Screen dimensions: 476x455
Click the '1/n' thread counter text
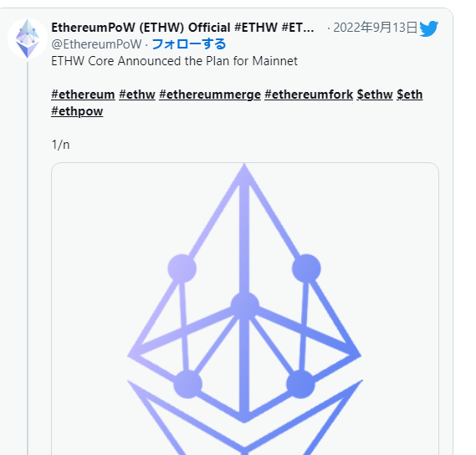(61, 145)
